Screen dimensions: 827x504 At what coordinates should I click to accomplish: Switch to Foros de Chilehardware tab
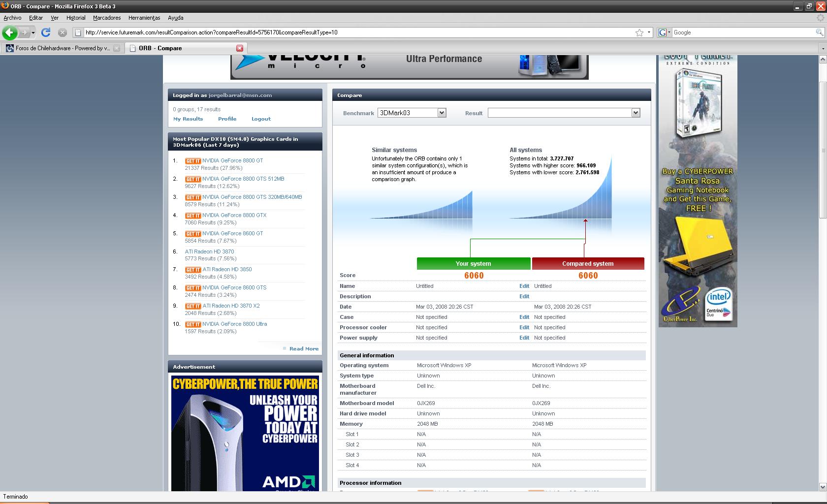pyautogui.click(x=63, y=48)
